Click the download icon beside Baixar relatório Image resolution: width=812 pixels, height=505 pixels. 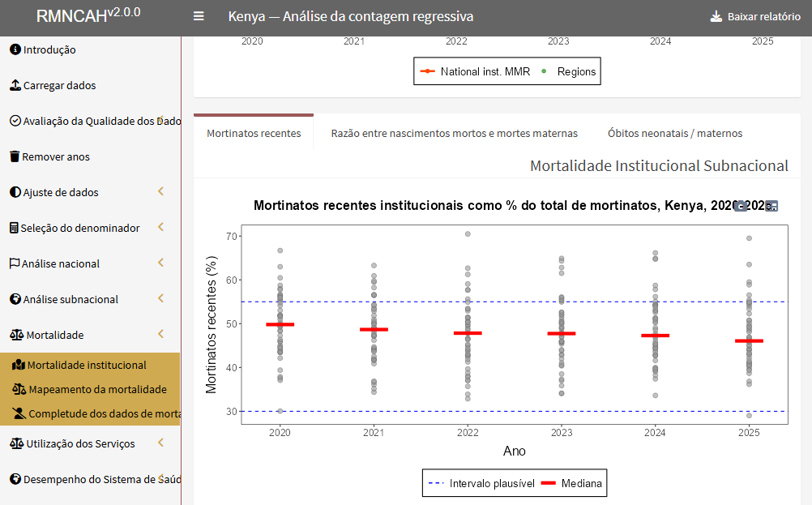[x=716, y=16]
